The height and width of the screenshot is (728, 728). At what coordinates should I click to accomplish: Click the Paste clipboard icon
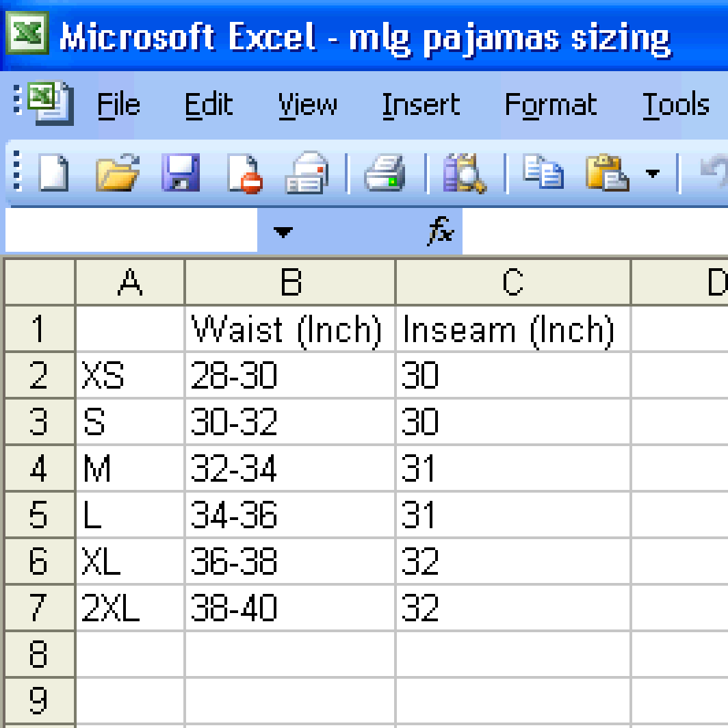coord(608,172)
